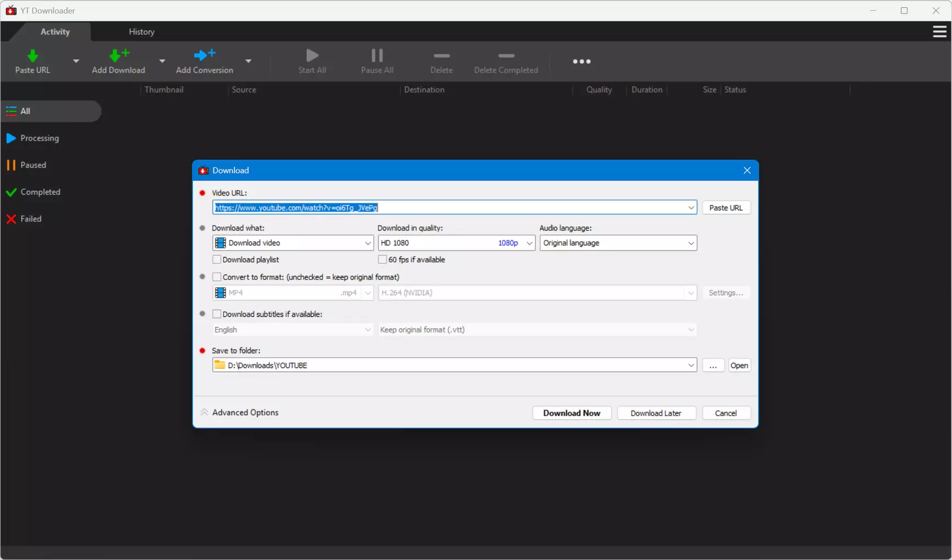
Task: Click the Add Download toolbar icon
Action: pyautogui.click(x=119, y=55)
